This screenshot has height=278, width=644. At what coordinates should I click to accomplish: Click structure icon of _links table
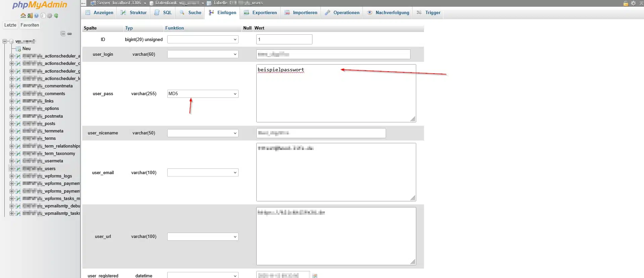pos(18,101)
